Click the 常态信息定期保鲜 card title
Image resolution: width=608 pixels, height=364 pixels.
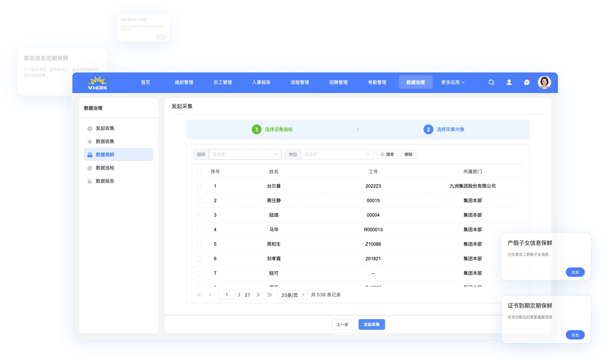coord(46,58)
